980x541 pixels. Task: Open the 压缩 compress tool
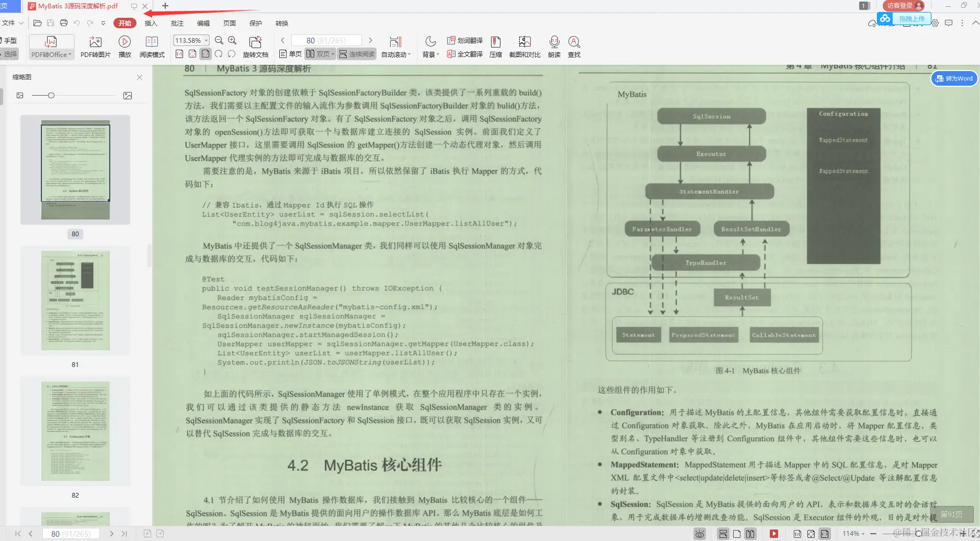click(495, 47)
